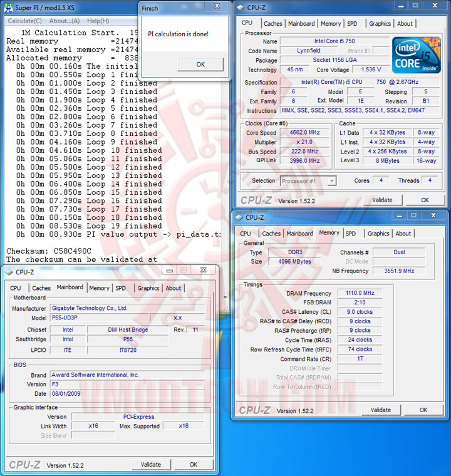451x476 pixels.
Task: Close the Finish dialog with X
Action: tap(217, 6)
